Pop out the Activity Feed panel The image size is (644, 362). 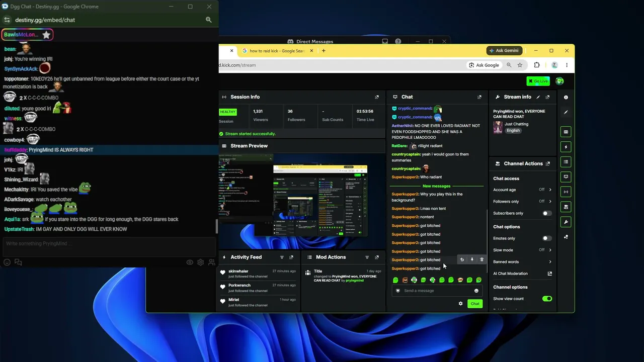(x=291, y=257)
